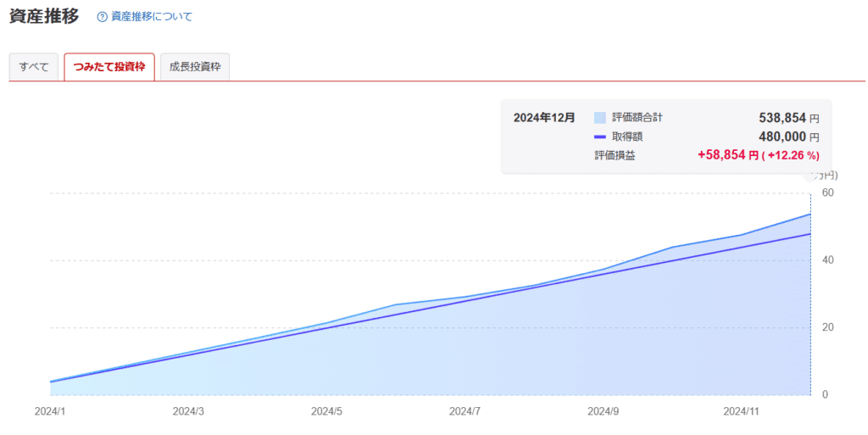Click the 資産推移 heading
Image resolution: width=868 pixels, height=435 pixels.
point(44,16)
